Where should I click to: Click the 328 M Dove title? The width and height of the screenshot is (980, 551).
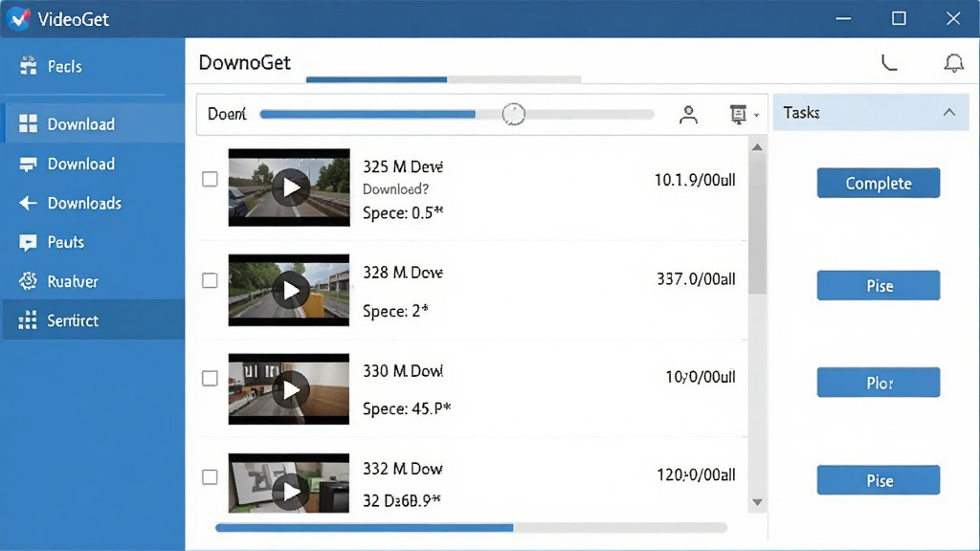(403, 273)
